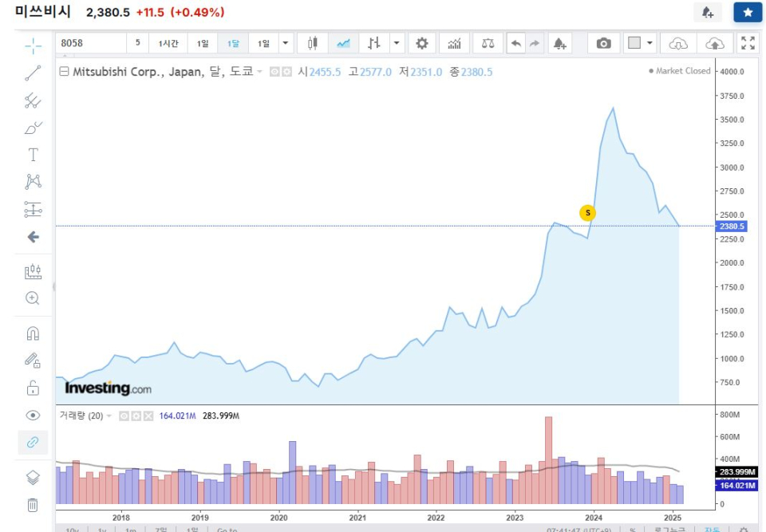Open chart style dropdown arrow
Image resolution: width=766 pixels, height=532 pixels.
(397, 43)
